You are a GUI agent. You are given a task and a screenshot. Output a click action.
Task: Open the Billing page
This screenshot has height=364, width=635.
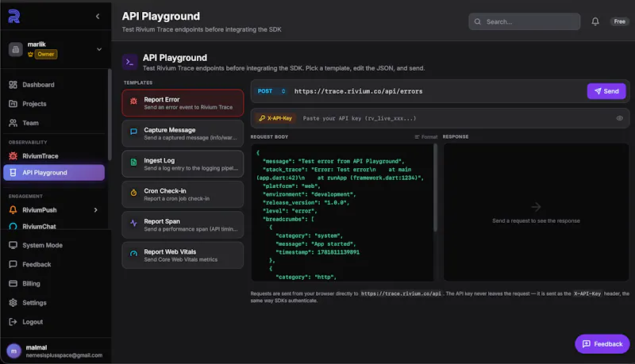tap(54, 284)
